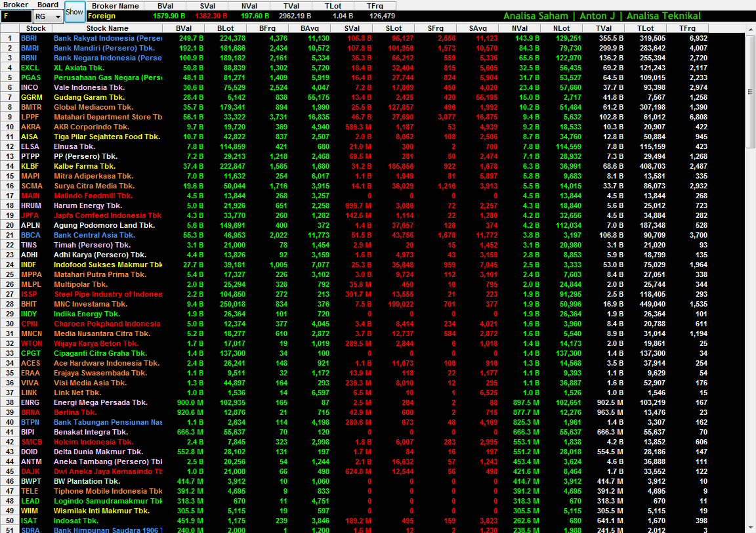This screenshot has height=533, width=756.
Task: Select the BMRI stock code
Action: [30, 48]
